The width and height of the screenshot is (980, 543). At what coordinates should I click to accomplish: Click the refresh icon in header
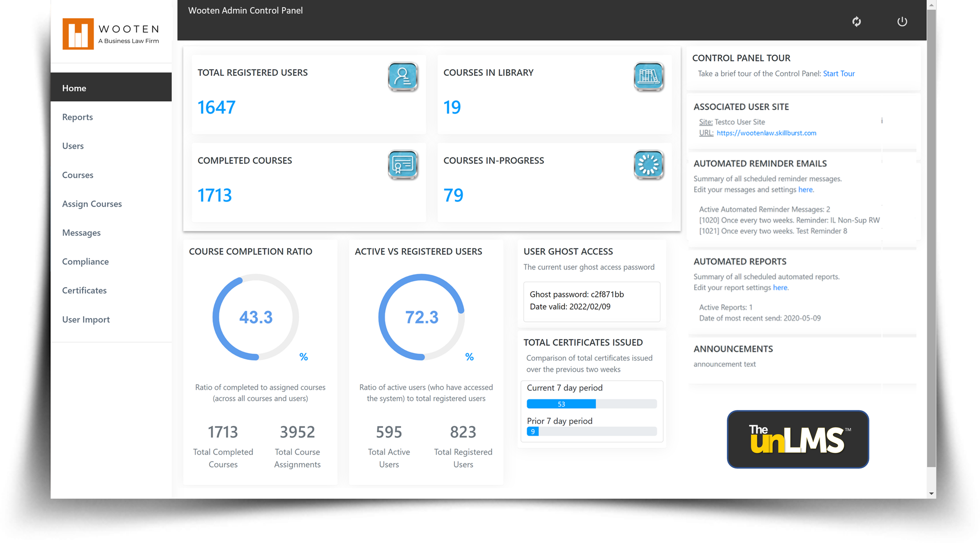[857, 22]
